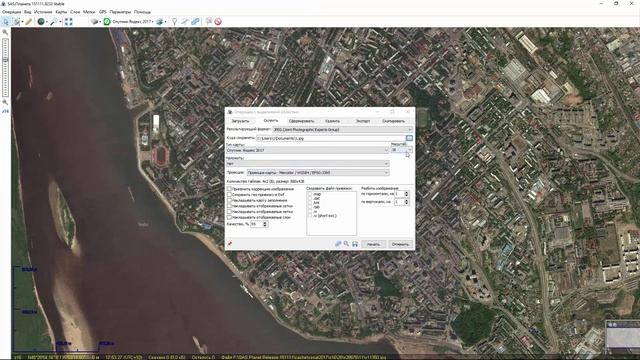Click the horizontal split count stepper
The height and width of the screenshot is (360, 640).
tap(406, 194)
